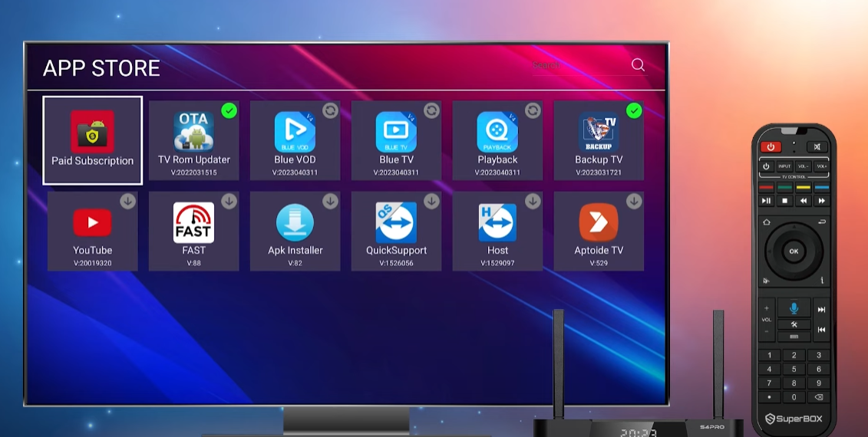Click version text V:529
This screenshot has height=437, width=868.
tap(599, 263)
